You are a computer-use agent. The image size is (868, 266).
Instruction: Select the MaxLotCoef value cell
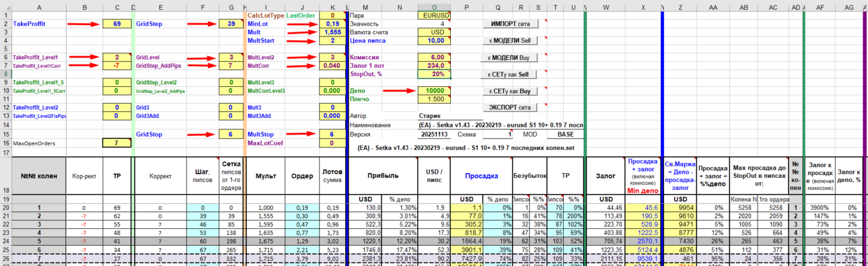pyautogui.click(x=332, y=143)
